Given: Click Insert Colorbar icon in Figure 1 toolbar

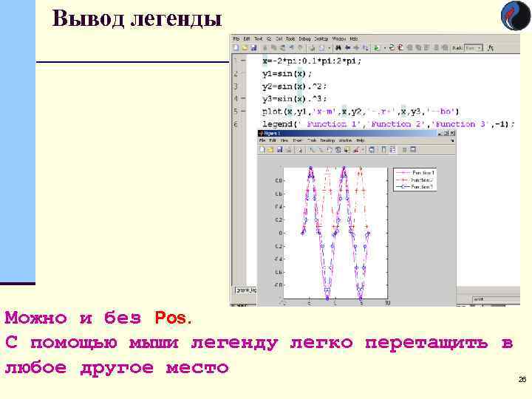Looking at the screenshot, I should (383, 149).
